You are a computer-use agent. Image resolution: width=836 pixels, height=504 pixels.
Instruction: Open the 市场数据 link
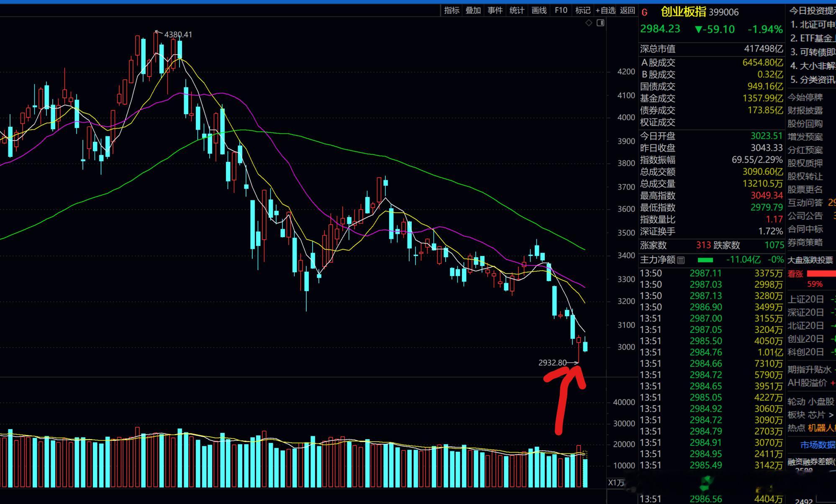(x=818, y=445)
